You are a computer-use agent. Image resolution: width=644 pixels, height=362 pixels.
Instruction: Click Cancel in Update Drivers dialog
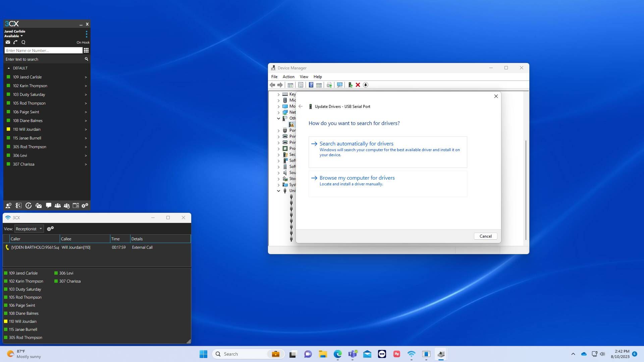(485, 236)
